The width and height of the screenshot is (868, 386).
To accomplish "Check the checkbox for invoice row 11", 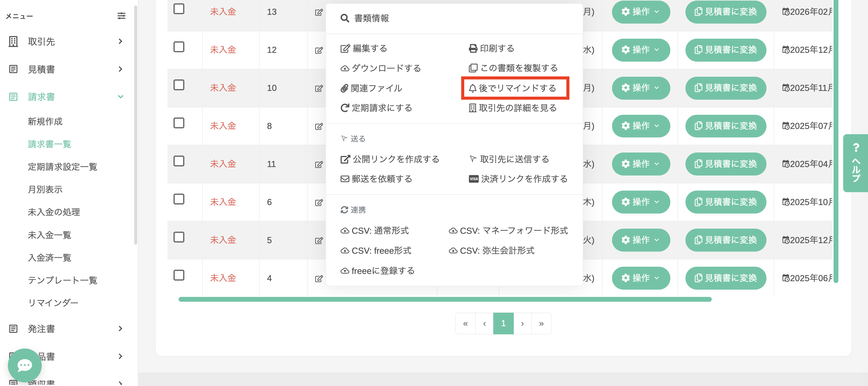I will (x=179, y=161).
